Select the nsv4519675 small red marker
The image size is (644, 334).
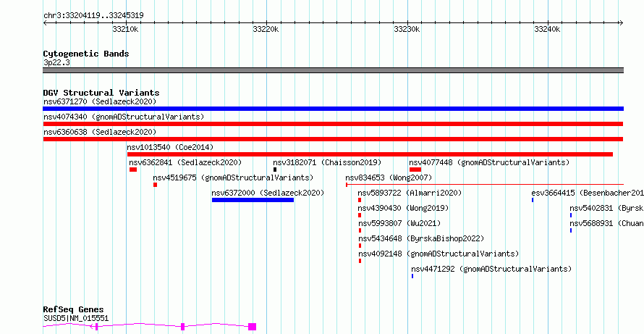point(156,185)
